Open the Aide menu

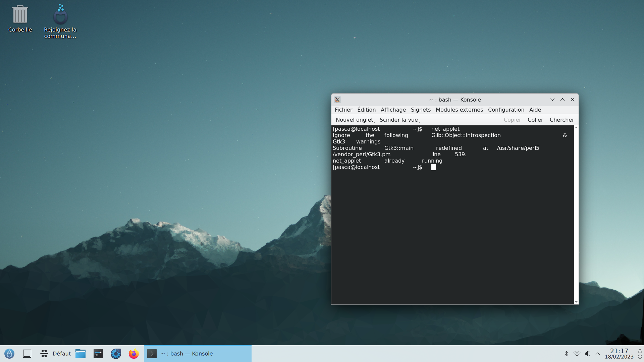coord(535,110)
